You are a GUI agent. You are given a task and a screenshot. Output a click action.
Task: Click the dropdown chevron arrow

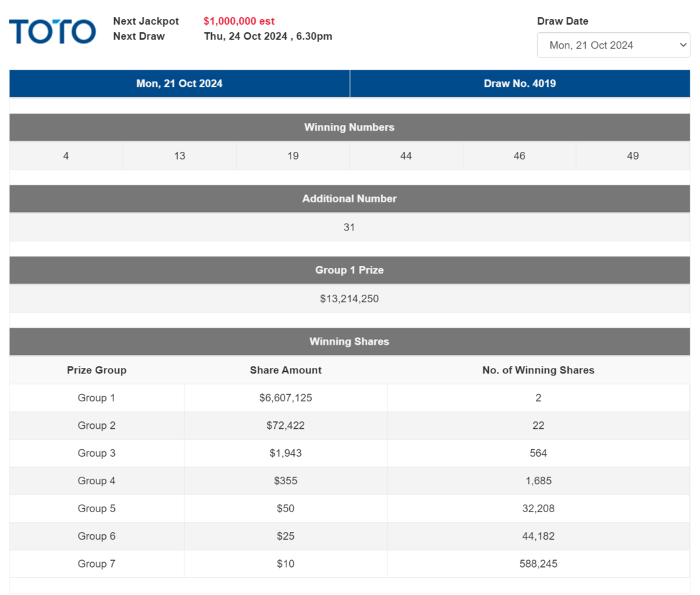pyautogui.click(x=682, y=44)
